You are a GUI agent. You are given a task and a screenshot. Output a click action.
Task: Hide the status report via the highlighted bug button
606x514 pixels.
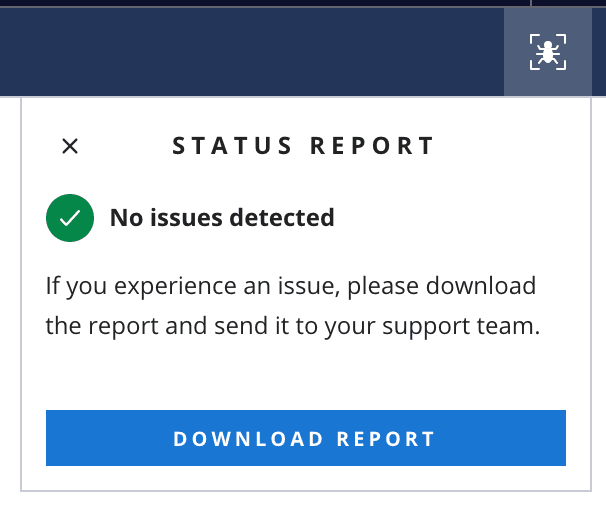tap(547, 52)
